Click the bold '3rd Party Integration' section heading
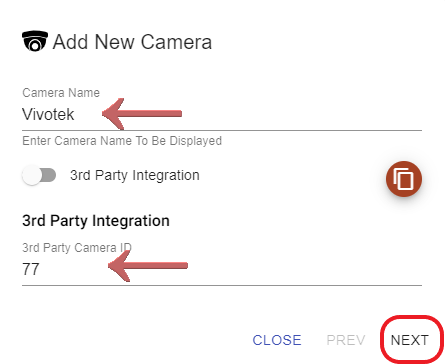The width and height of the screenshot is (445, 364). click(96, 221)
